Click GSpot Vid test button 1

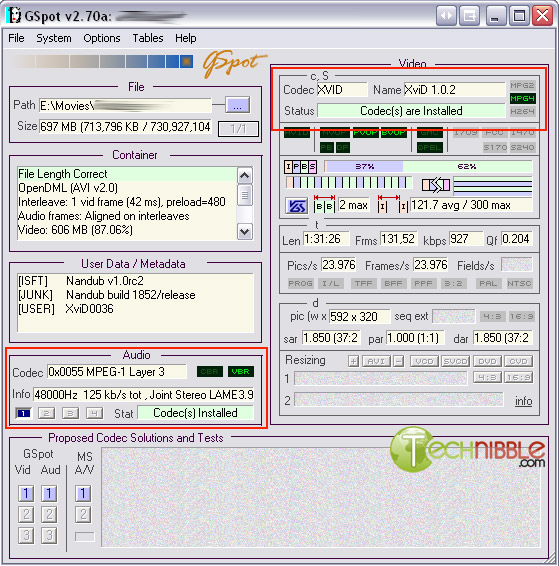[26, 493]
